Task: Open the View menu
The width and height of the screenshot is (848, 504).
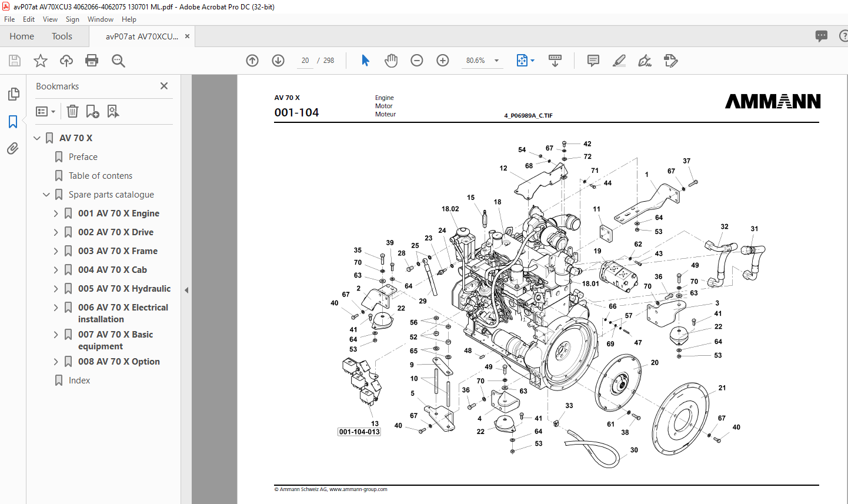Action: [50, 19]
